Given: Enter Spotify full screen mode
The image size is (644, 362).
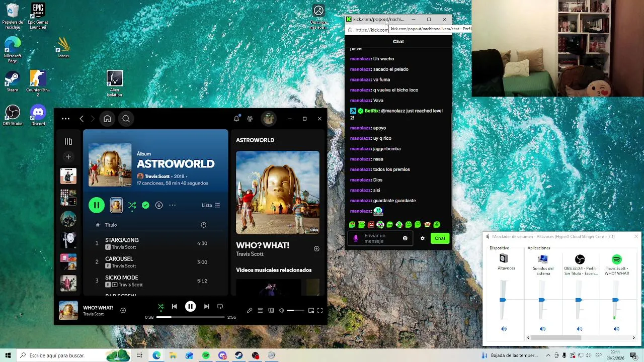Looking at the screenshot, I should coord(320,311).
